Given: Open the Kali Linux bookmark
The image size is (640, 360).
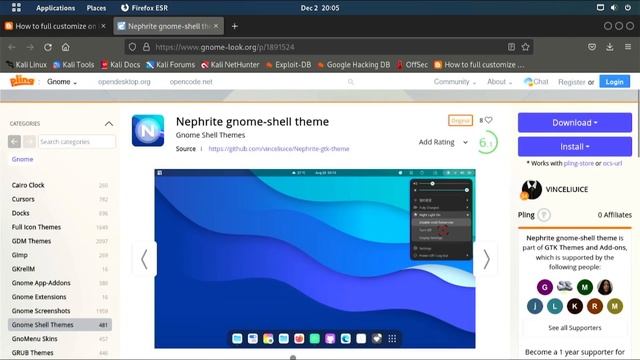Looking at the screenshot, I should click(27, 64).
